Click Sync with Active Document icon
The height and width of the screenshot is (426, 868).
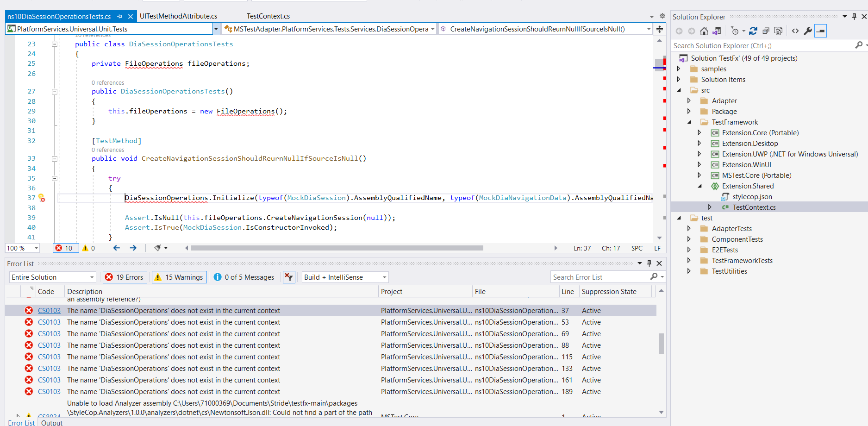(753, 31)
